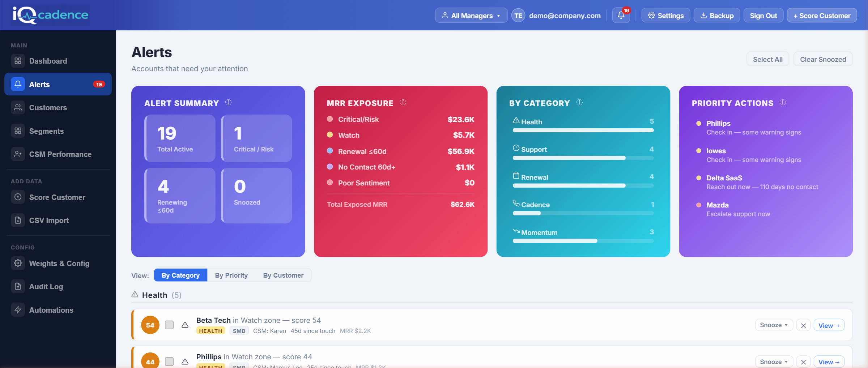The image size is (868, 368).
Task: Open the Snooze dropdown for Beta Tech
Action: coord(774,325)
